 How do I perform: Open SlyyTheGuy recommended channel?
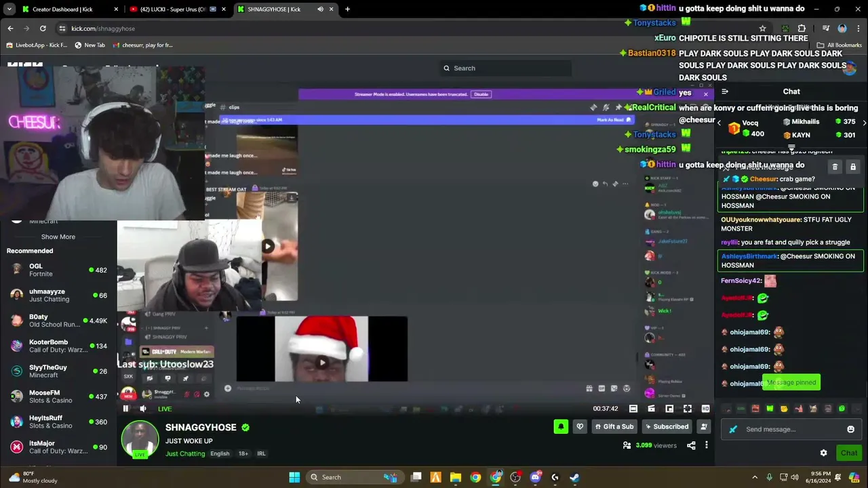pyautogui.click(x=58, y=371)
